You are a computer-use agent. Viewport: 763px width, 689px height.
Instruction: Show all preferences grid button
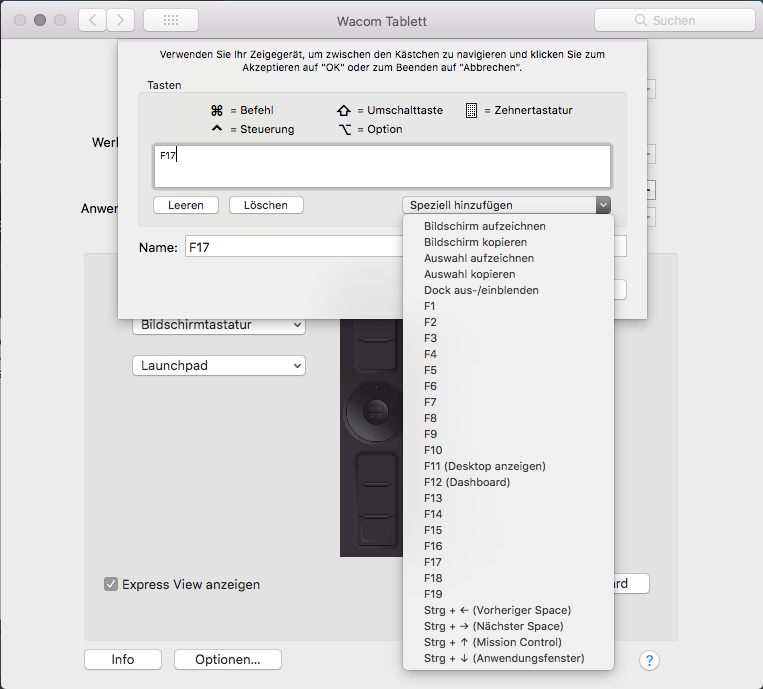(171, 20)
